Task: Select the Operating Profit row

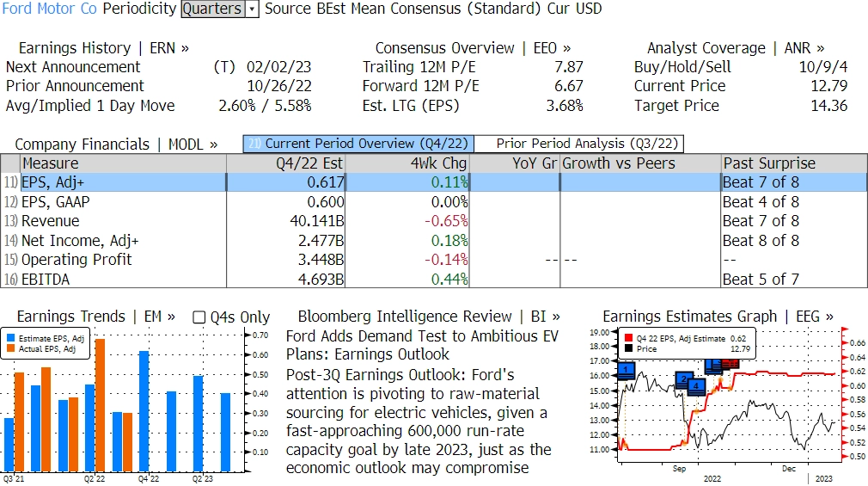Action: tap(434, 260)
